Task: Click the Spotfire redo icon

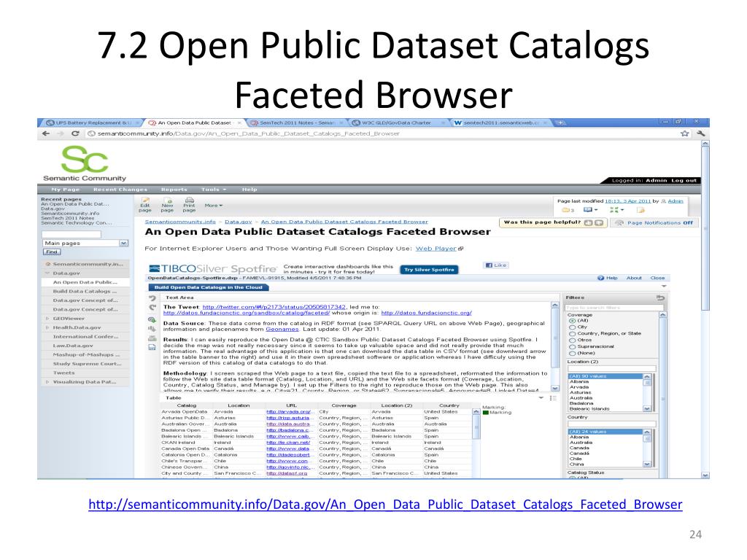Action: pos(152,308)
